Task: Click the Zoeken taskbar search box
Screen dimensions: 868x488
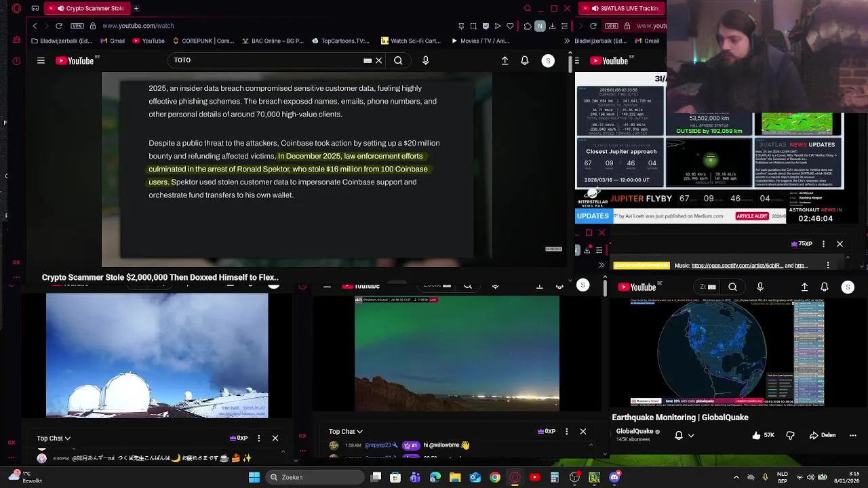Action: pos(315,477)
